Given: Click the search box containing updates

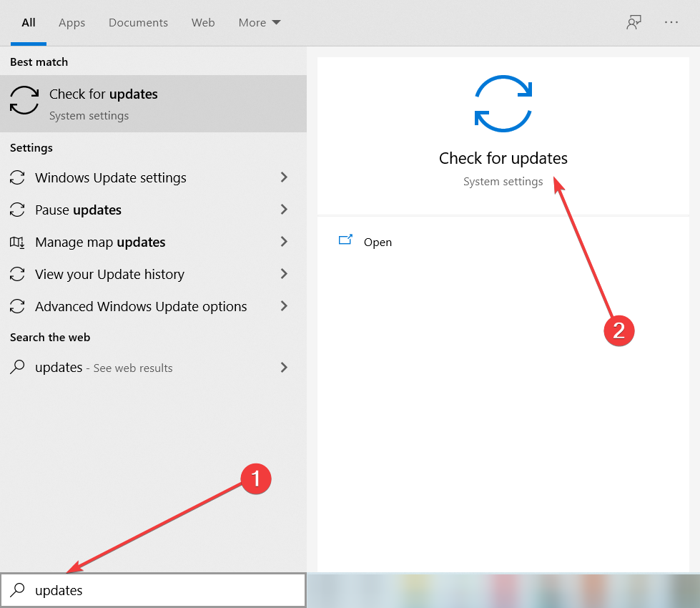Looking at the screenshot, I should point(153,590).
